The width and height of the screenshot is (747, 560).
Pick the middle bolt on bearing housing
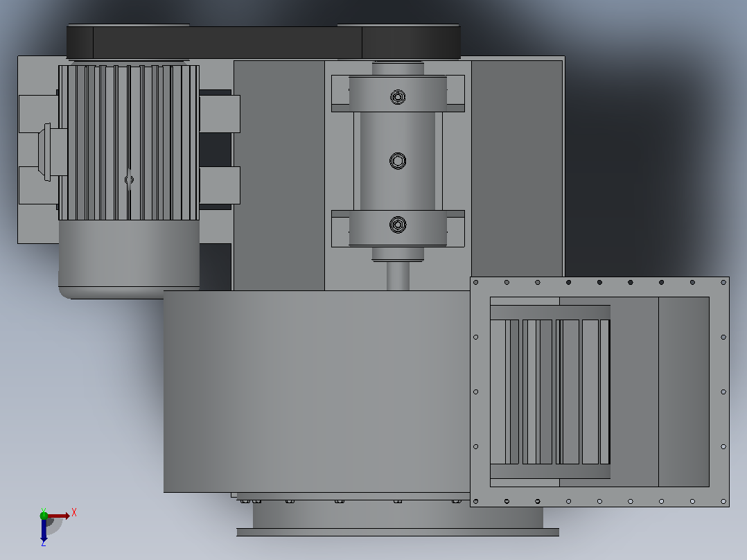click(x=398, y=161)
